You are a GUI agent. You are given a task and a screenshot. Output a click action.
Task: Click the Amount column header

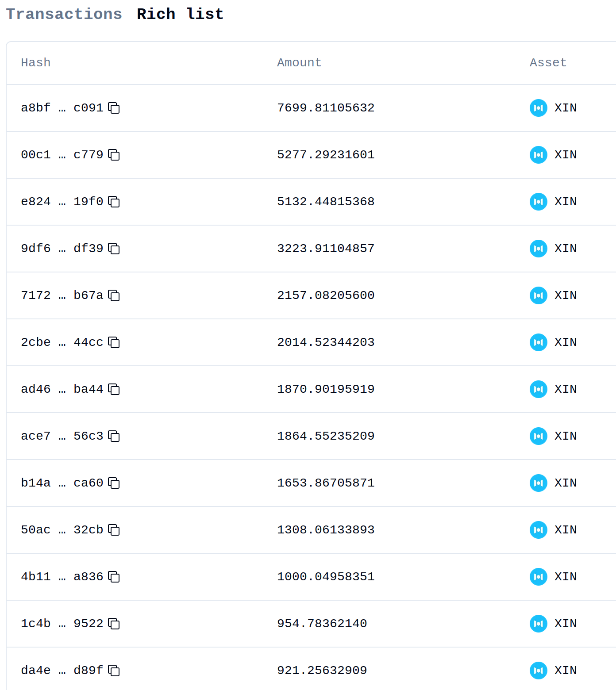point(299,63)
